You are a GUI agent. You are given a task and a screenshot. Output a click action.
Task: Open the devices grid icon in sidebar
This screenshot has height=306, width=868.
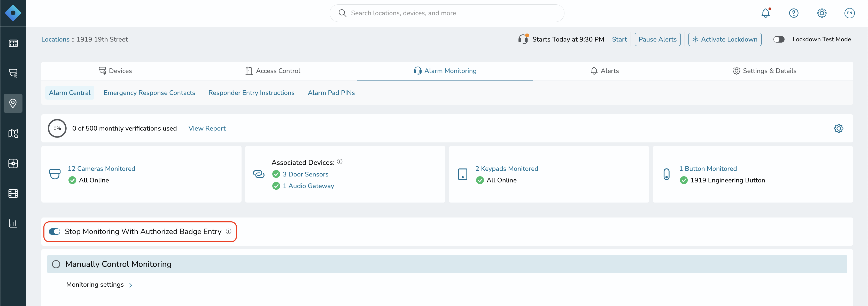click(13, 43)
